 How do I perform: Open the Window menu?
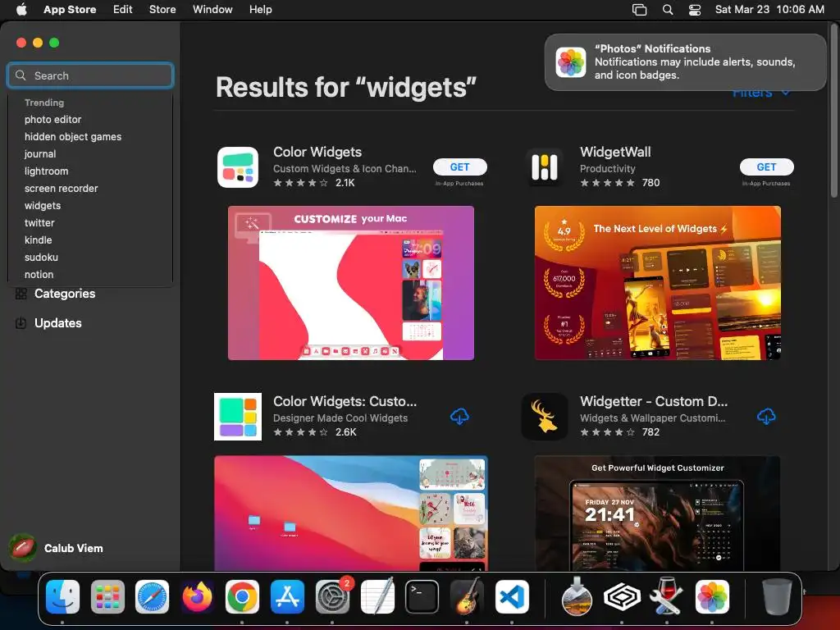(212, 9)
